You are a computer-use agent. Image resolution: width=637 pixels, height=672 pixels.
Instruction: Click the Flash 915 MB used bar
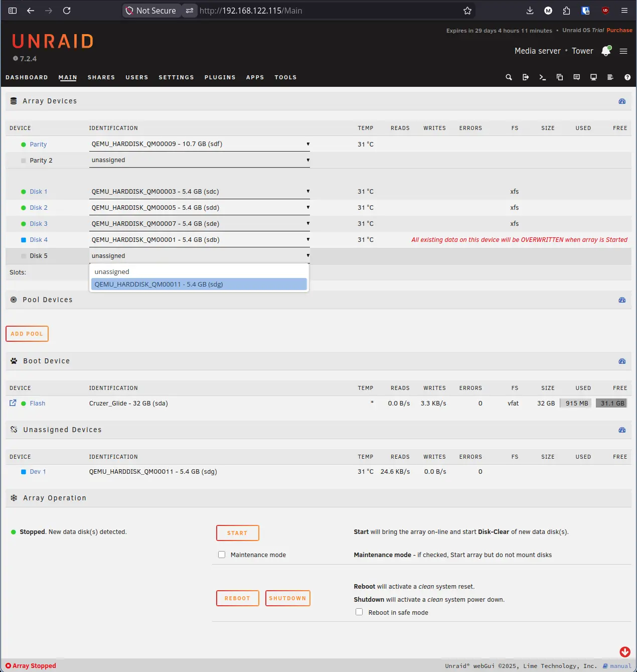tap(577, 403)
